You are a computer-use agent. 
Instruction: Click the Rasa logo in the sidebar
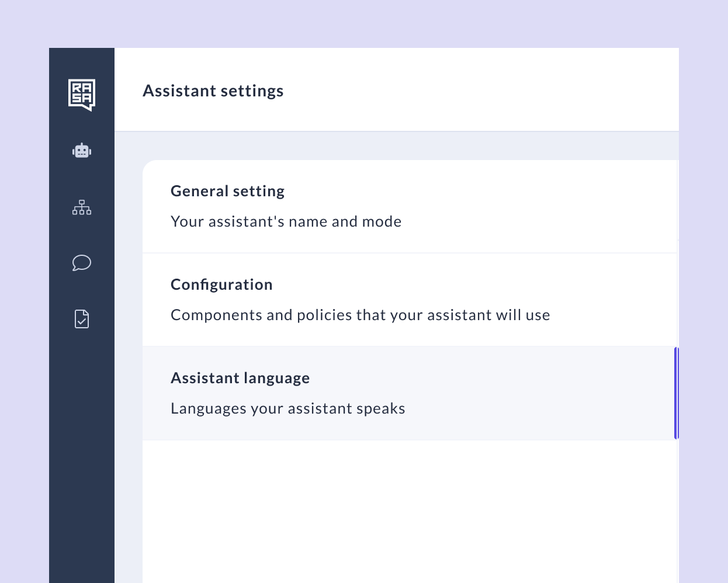click(82, 95)
